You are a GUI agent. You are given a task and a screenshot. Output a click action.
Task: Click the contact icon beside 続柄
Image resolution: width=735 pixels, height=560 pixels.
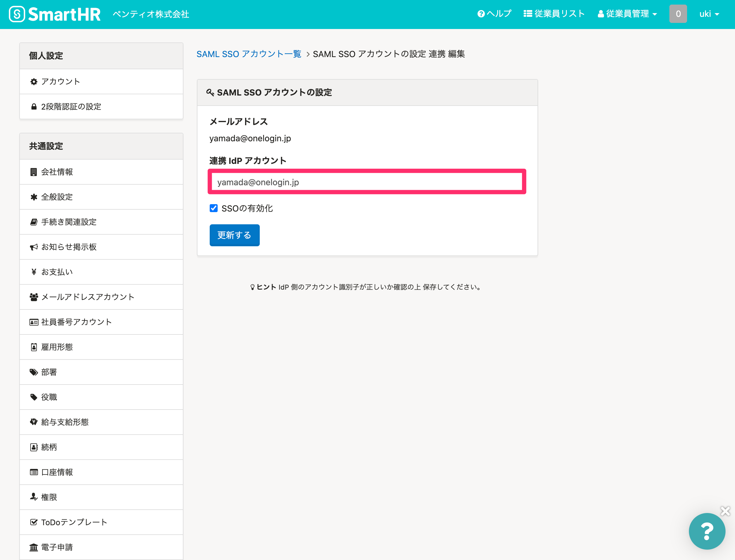click(34, 447)
